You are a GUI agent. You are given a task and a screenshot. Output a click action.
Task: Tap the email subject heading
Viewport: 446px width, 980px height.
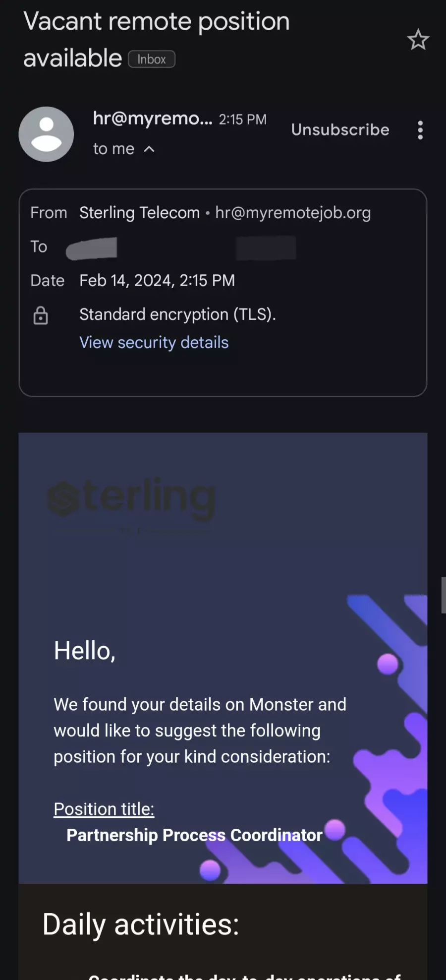click(157, 40)
